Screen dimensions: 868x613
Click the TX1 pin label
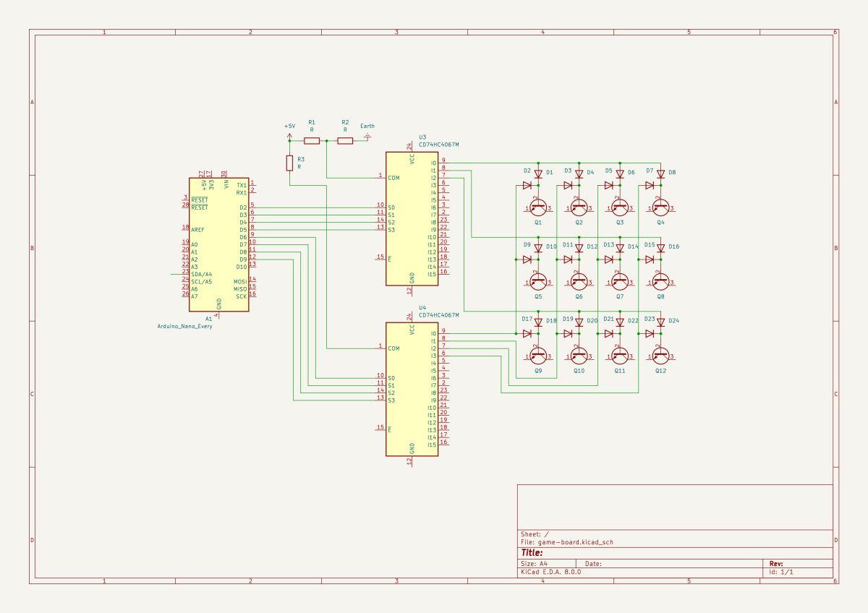242,185
